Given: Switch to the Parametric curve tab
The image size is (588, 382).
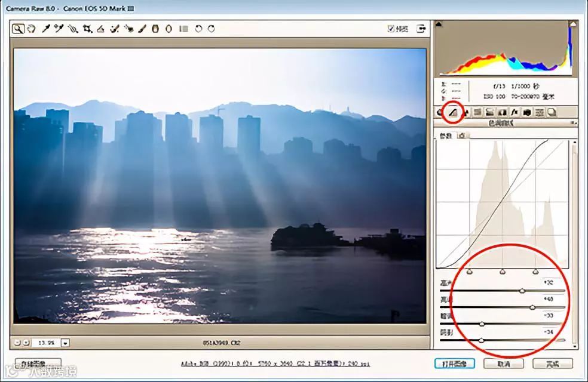Looking at the screenshot, I should [446, 135].
